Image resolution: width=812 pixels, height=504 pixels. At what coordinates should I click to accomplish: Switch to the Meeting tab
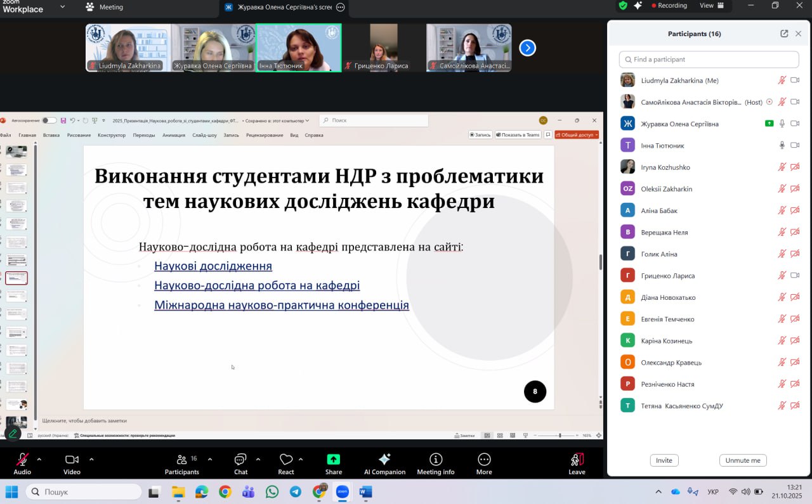pyautogui.click(x=105, y=7)
